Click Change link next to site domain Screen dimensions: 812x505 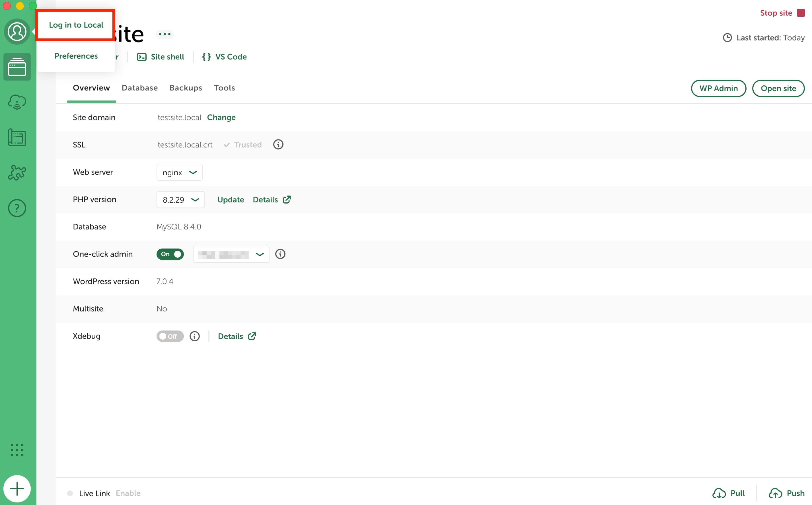pos(221,117)
